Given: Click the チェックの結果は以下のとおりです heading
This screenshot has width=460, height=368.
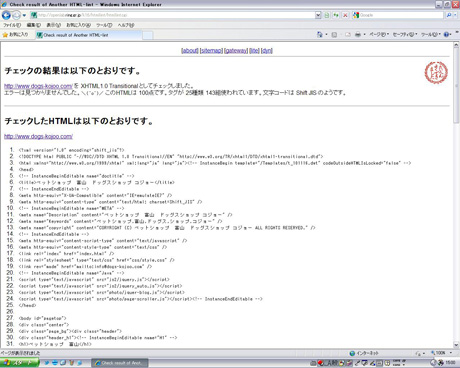Looking at the screenshot, I should click(72, 71).
